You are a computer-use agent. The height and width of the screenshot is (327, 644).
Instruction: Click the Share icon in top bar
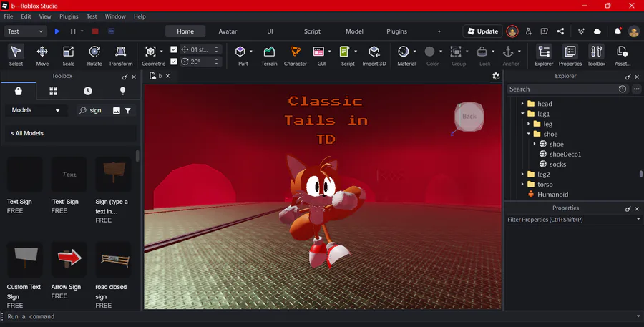(560, 31)
